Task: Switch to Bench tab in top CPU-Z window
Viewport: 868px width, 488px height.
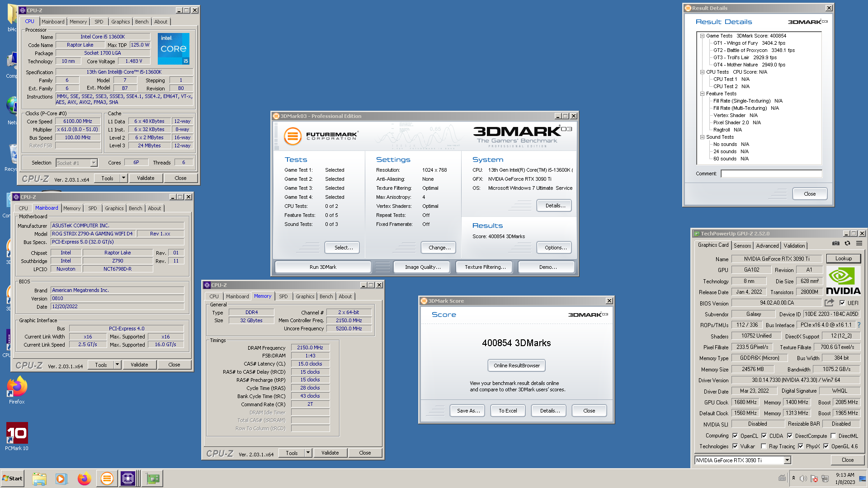Action: pyautogui.click(x=142, y=22)
